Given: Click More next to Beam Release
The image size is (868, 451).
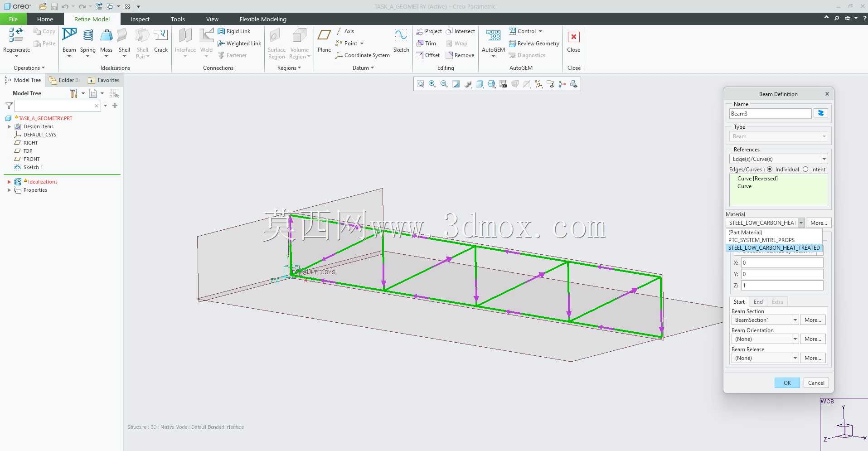Looking at the screenshot, I should tap(813, 358).
